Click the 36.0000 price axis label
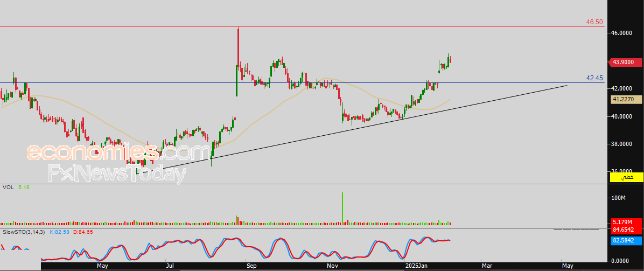This screenshot has height=271, width=644. click(x=622, y=171)
